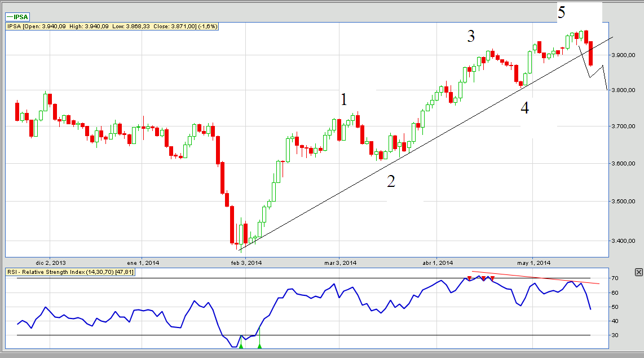Click the ene 1, 2014 date label
This screenshot has width=644, height=358.
click(x=143, y=263)
